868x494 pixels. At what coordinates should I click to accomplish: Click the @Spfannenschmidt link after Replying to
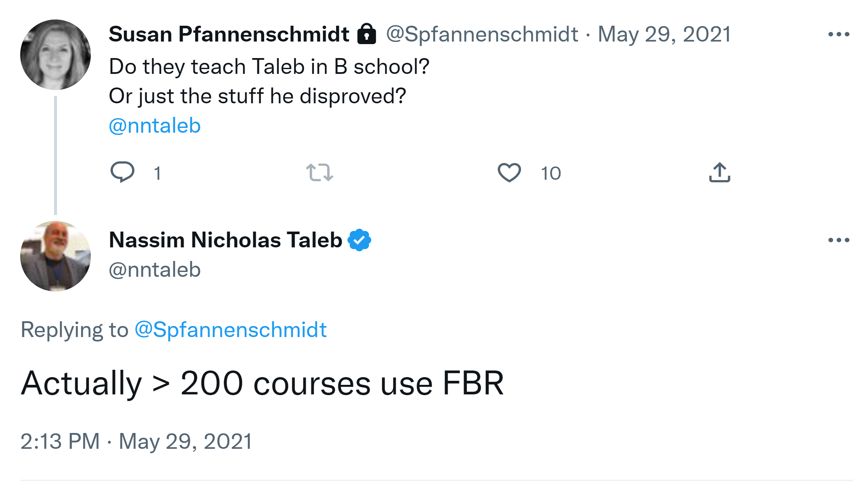point(231,330)
